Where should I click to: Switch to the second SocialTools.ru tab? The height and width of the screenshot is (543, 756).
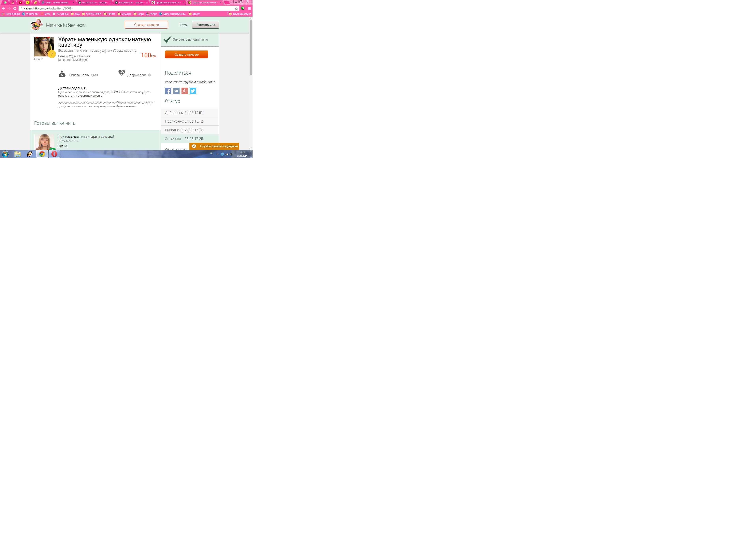(x=131, y=2)
